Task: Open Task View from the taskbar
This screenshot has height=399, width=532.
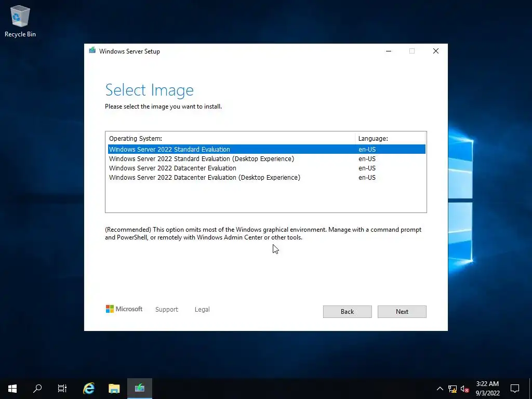Action: click(x=62, y=389)
